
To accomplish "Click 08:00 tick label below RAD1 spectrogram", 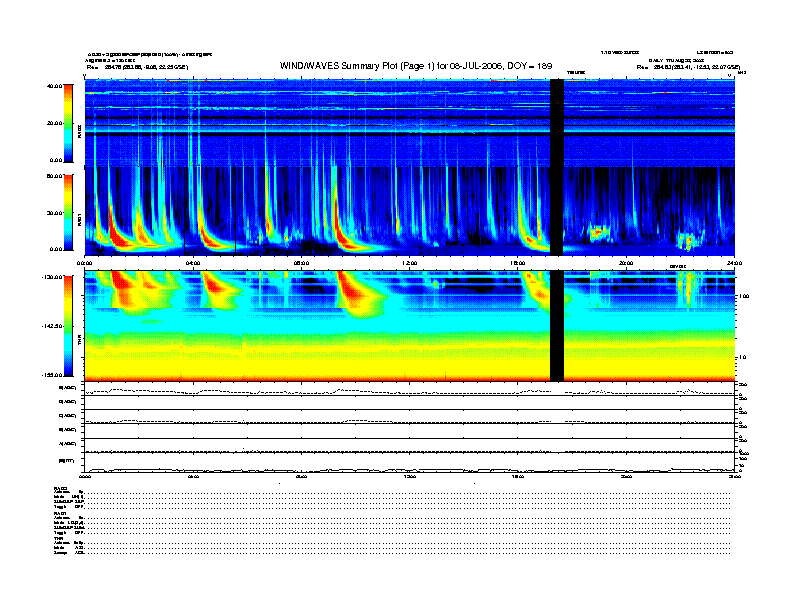I will [301, 263].
